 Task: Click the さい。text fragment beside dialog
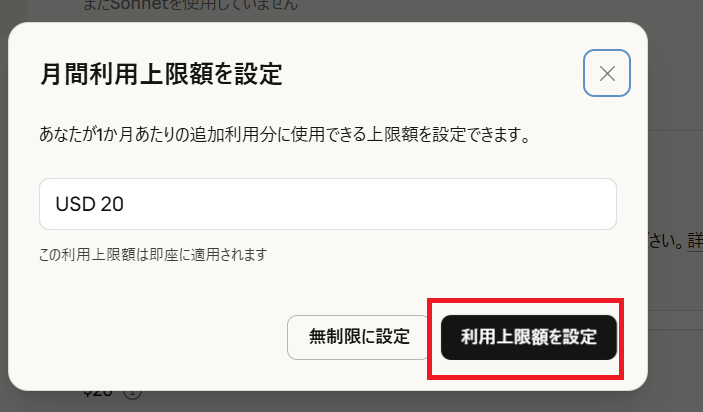(666, 241)
